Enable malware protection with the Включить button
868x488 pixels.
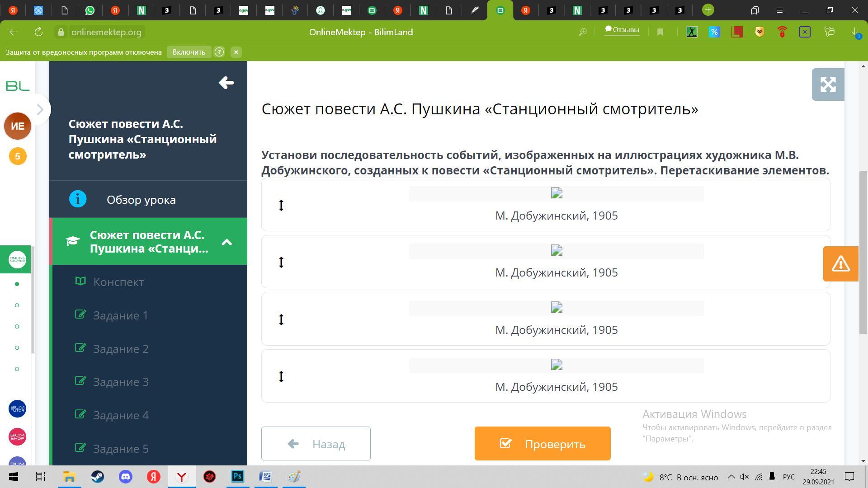click(189, 52)
